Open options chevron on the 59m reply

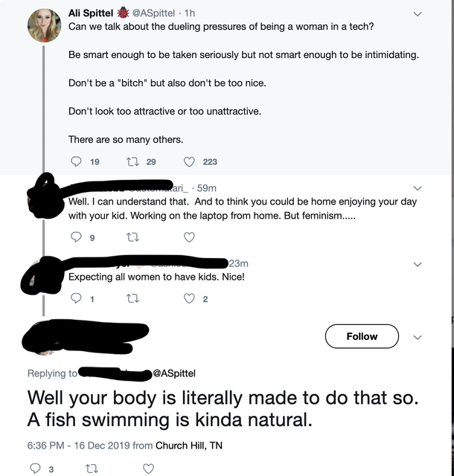[418, 188]
